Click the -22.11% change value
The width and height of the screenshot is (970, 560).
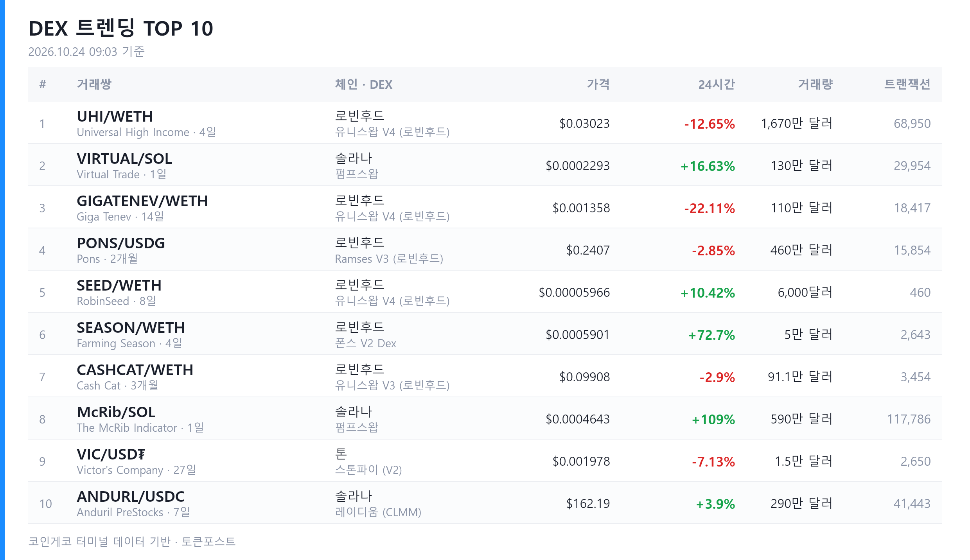coord(710,208)
